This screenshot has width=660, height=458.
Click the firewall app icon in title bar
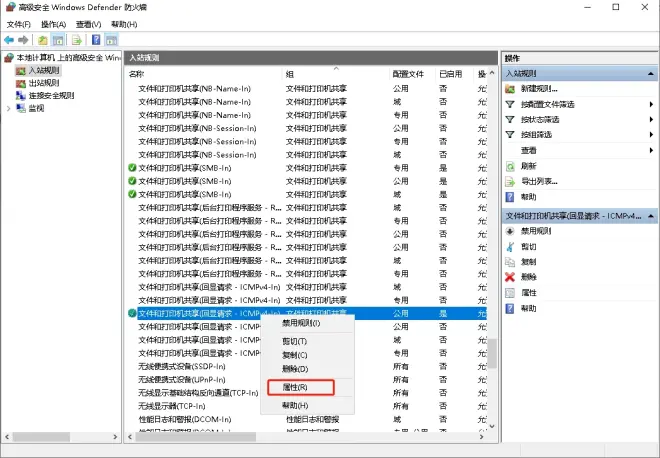pyautogui.click(x=11, y=7)
